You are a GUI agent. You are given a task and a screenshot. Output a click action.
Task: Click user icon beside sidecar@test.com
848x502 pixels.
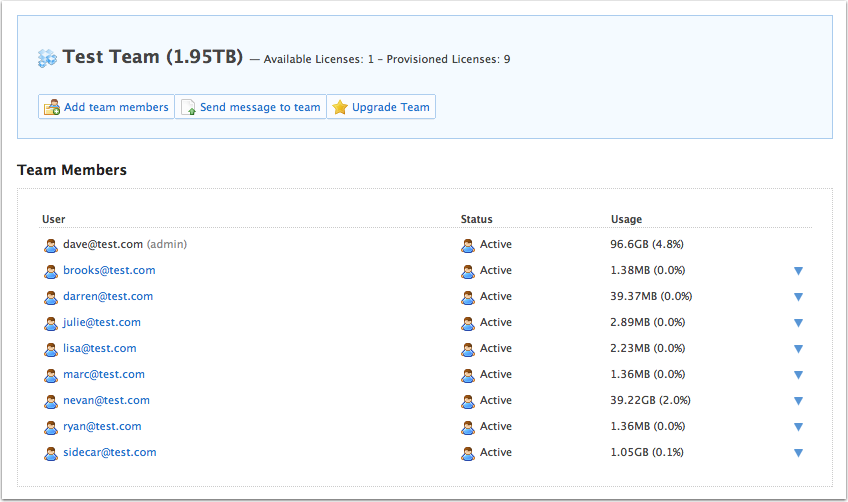coord(51,453)
